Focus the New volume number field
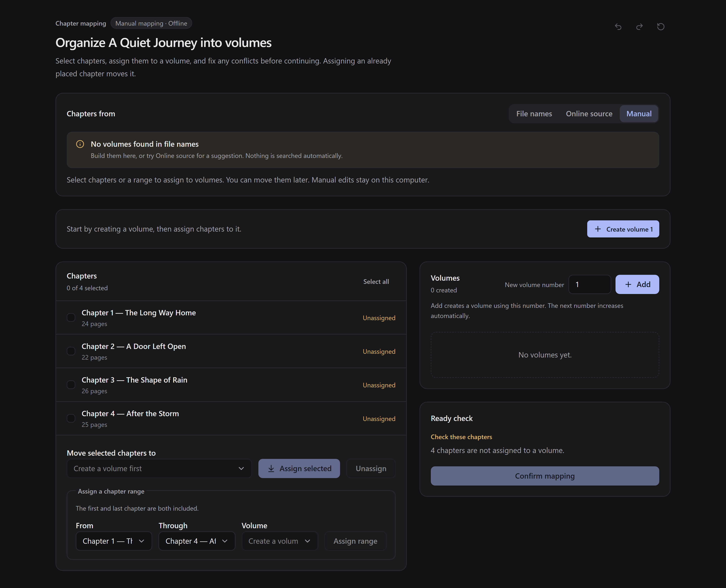Viewport: 726px width, 588px height. pos(590,285)
